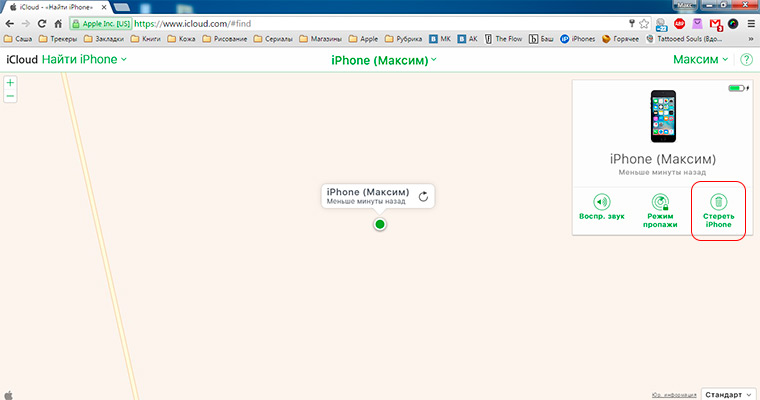
Task: Open new browser tab button
Action: 121,7
